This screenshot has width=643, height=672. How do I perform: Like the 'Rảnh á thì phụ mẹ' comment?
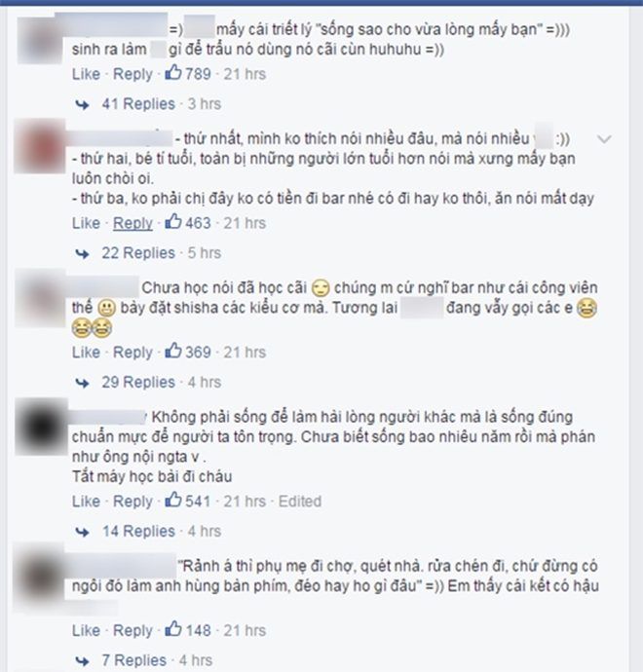click(86, 630)
